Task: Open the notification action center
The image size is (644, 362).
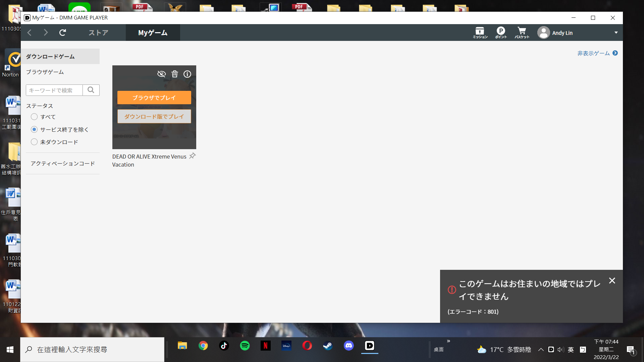Action: pos(631,350)
